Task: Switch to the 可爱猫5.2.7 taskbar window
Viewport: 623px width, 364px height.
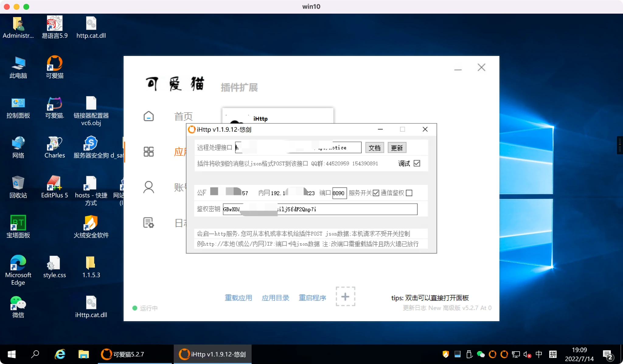Action: (128, 354)
